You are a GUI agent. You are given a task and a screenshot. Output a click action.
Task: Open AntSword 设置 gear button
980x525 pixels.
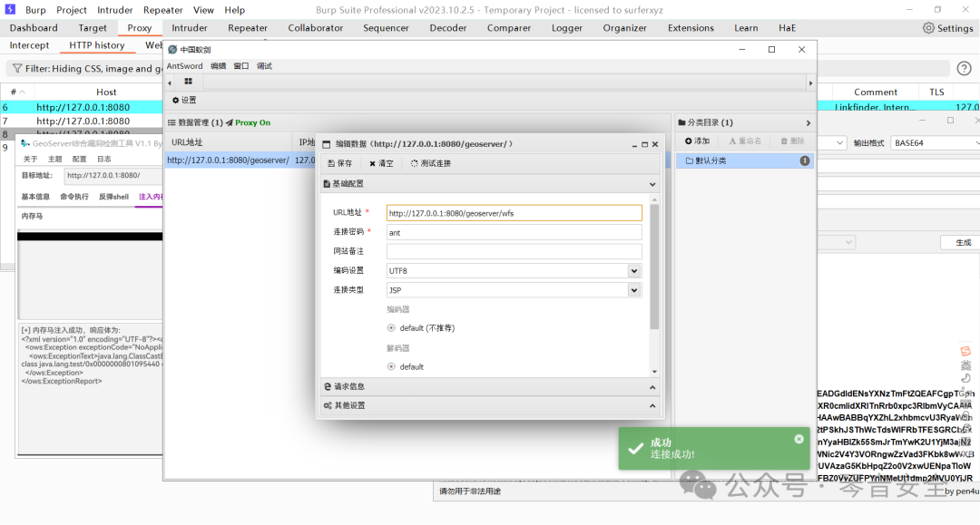pos(184,100)
